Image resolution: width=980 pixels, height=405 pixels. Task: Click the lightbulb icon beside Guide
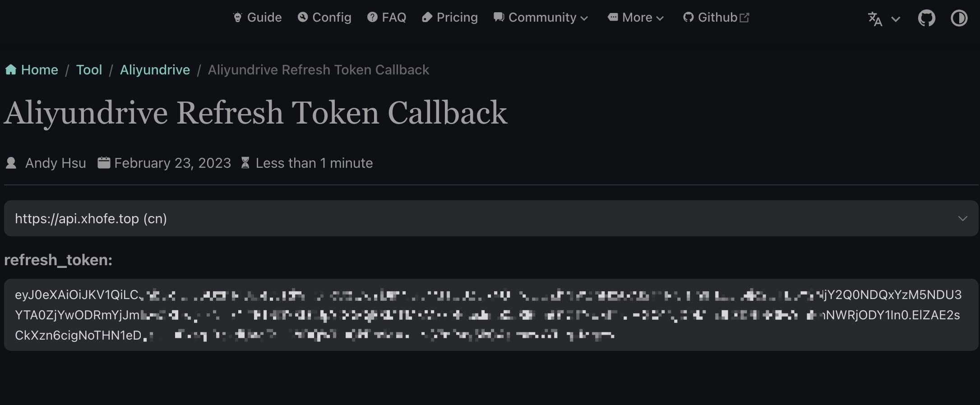point(237,18)
